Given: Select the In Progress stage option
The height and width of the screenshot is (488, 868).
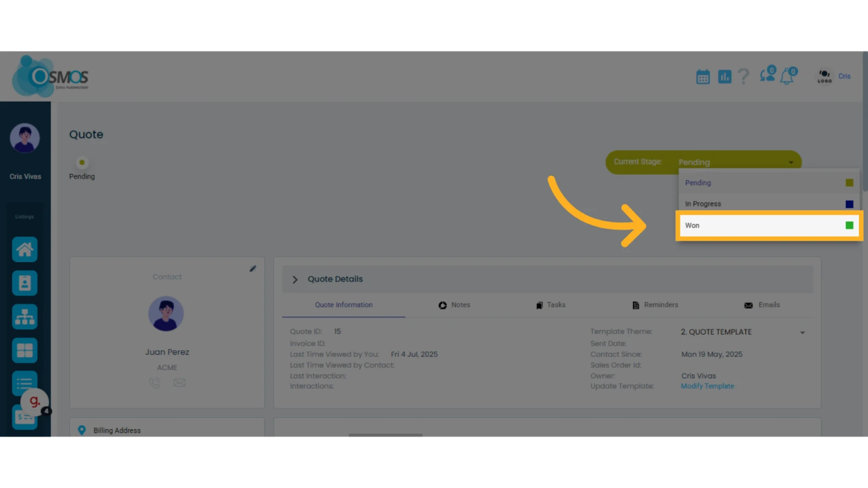Looking at the screenshot, I should pyautogui.click(x=769, y=204).
